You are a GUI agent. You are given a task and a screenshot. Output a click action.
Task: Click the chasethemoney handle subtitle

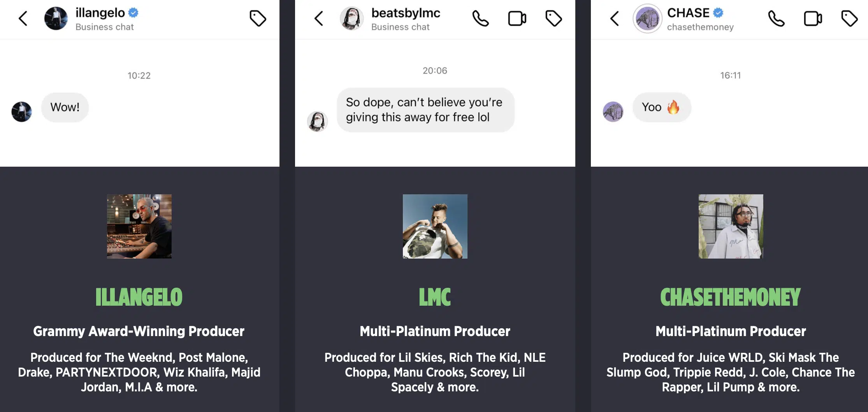pyautogui.click(x=700, y=27)
